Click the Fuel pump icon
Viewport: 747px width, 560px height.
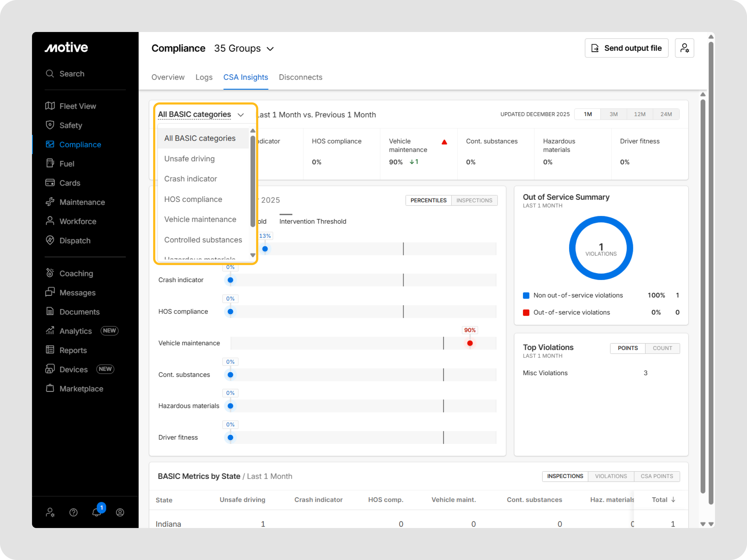click(x=50, y=163)
